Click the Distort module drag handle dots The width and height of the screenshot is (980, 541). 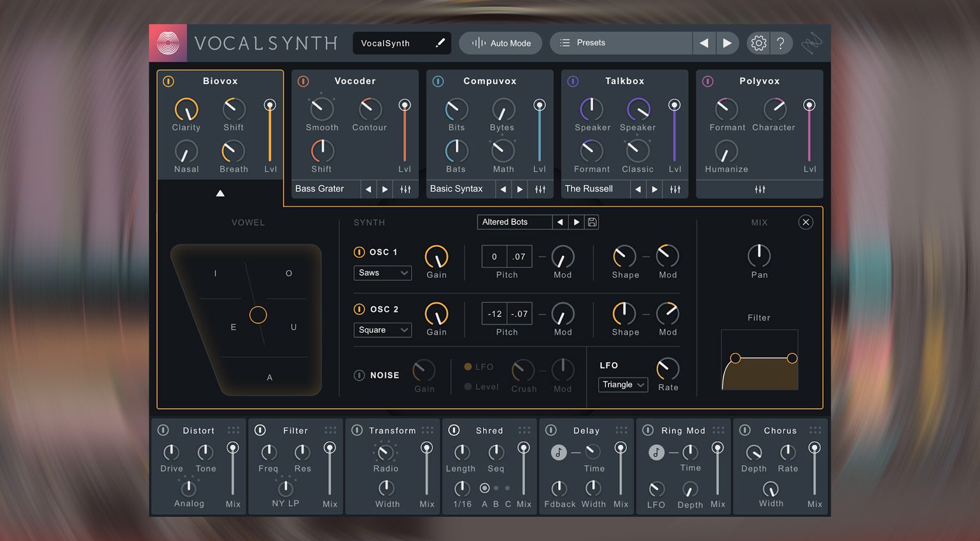tap(234, 430)
